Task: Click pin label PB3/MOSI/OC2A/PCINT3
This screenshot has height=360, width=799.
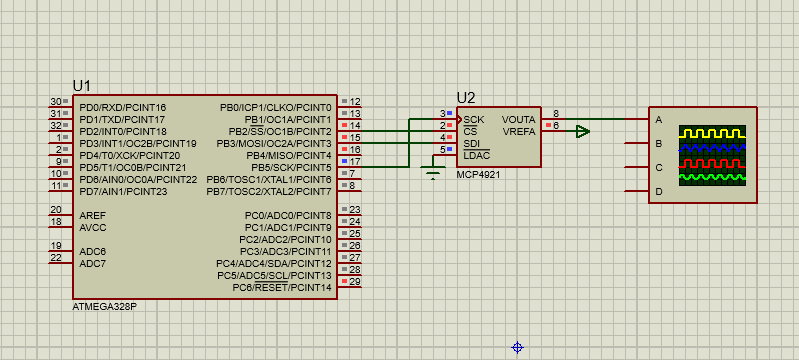Action: pyautogui.click(x=274, y=143)
